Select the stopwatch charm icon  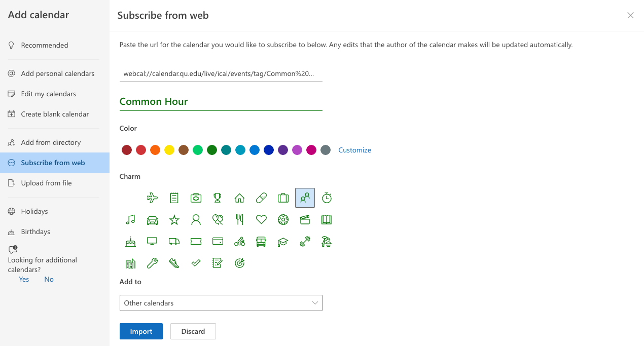(x=327, y=198)
